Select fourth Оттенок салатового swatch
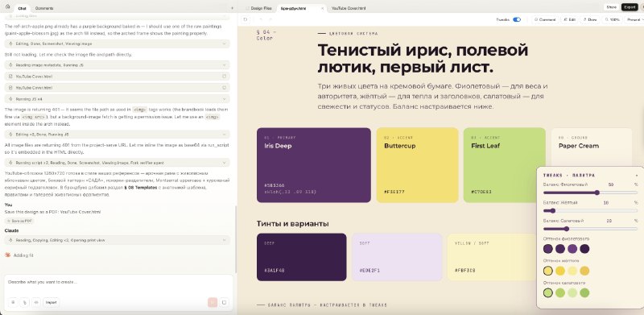Image resolution: width=644 pixels, height=315 pixels. click(584, 292)
